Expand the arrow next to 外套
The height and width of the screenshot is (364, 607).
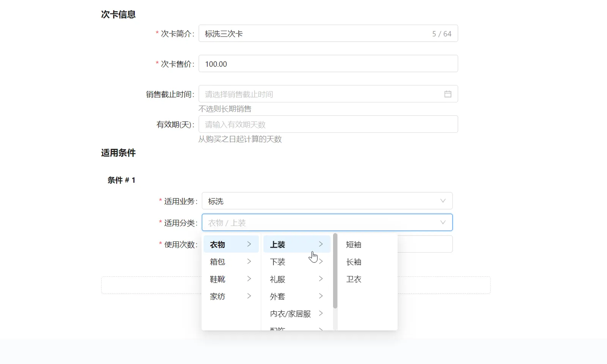coord(321,296)
